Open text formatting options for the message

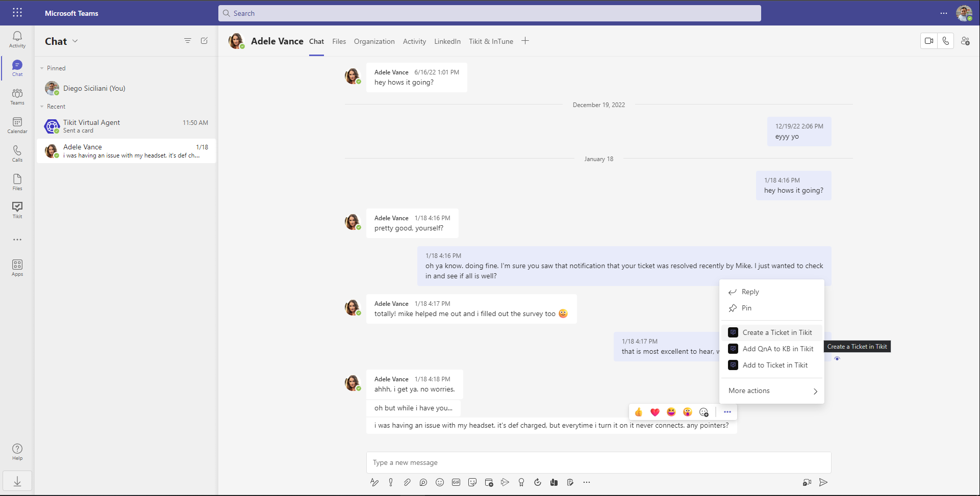tap(374, 482)
